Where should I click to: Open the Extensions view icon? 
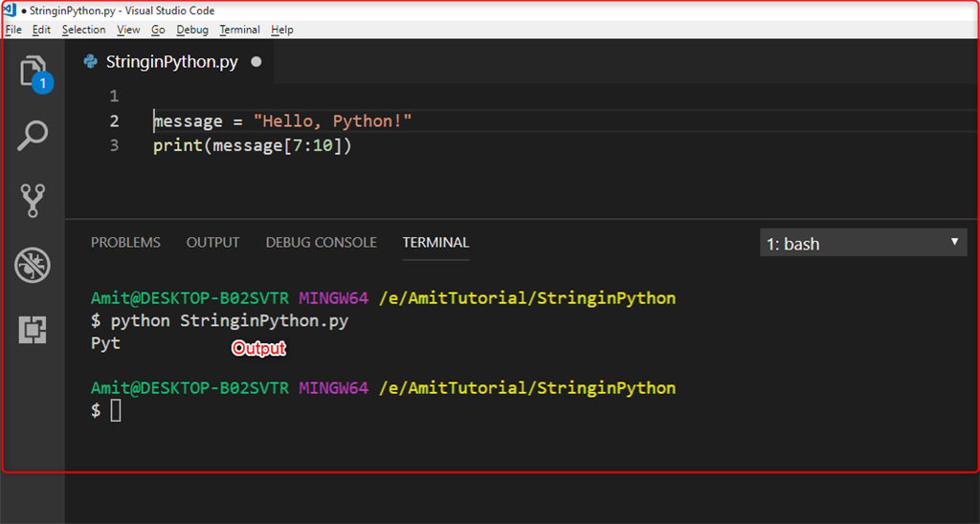coord(33,329)
